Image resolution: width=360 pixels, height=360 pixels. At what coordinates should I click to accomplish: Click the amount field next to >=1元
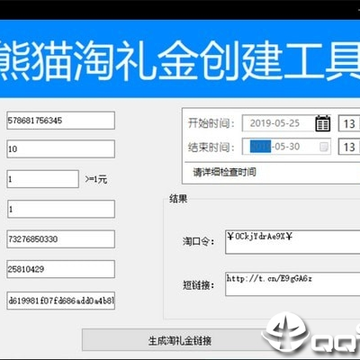[x=43, y=179]
